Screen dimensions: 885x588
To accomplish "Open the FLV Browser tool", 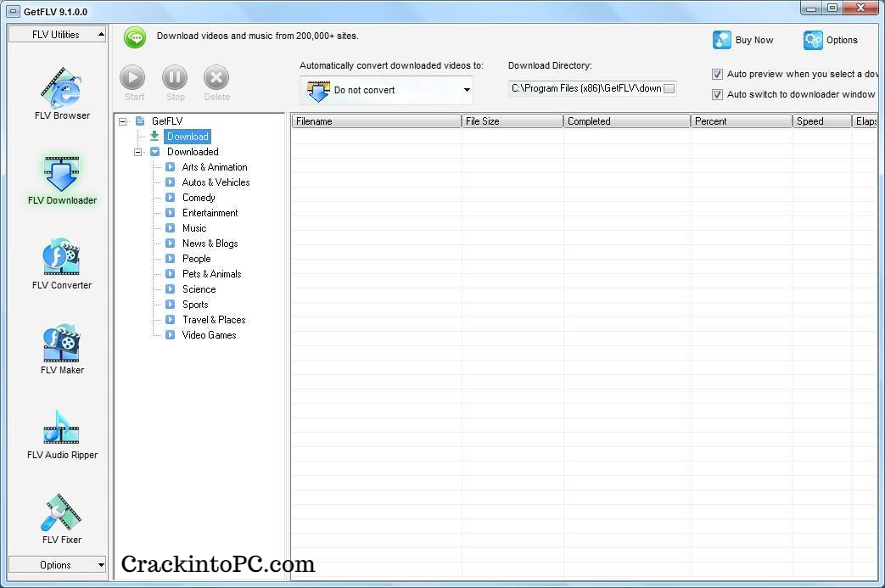I will (62, 93).
